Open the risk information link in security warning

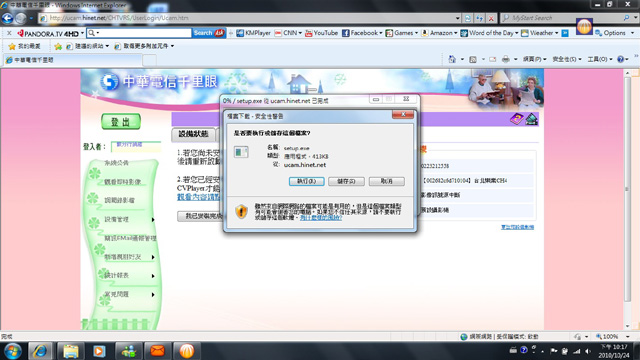coord(321,218)
